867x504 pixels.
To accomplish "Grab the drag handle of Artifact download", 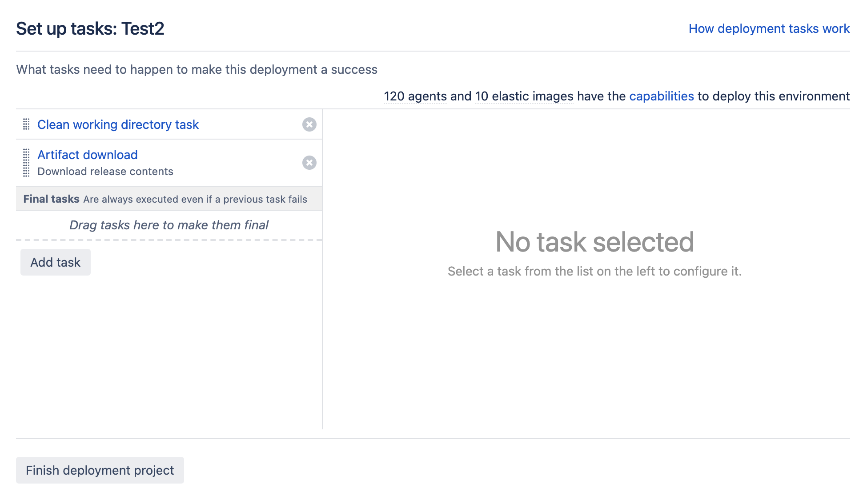I will click(26, 163).
